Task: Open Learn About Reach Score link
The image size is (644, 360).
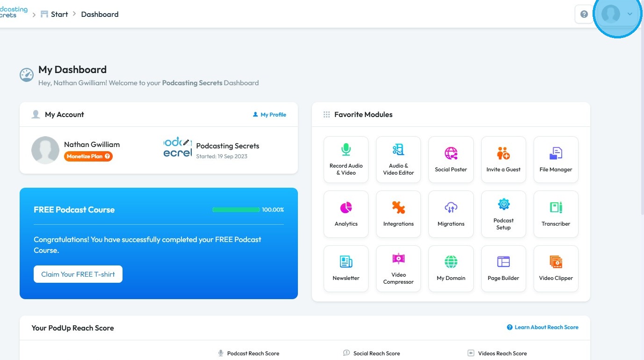Action: click(x=543, y=327)
